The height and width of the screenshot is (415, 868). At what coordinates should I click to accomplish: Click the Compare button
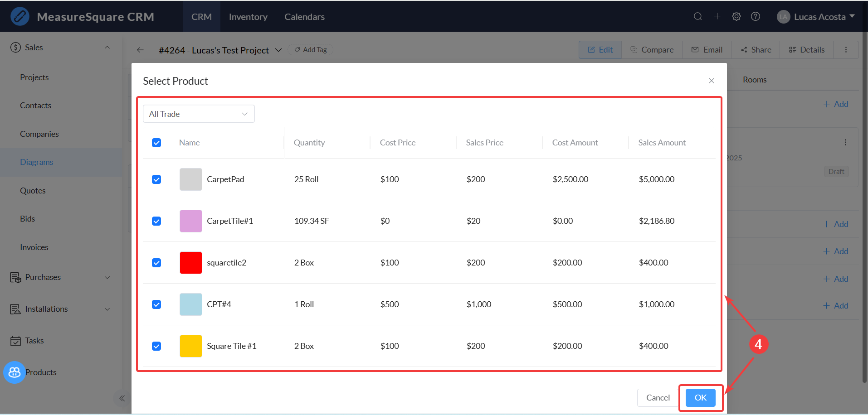coord(652,50)
